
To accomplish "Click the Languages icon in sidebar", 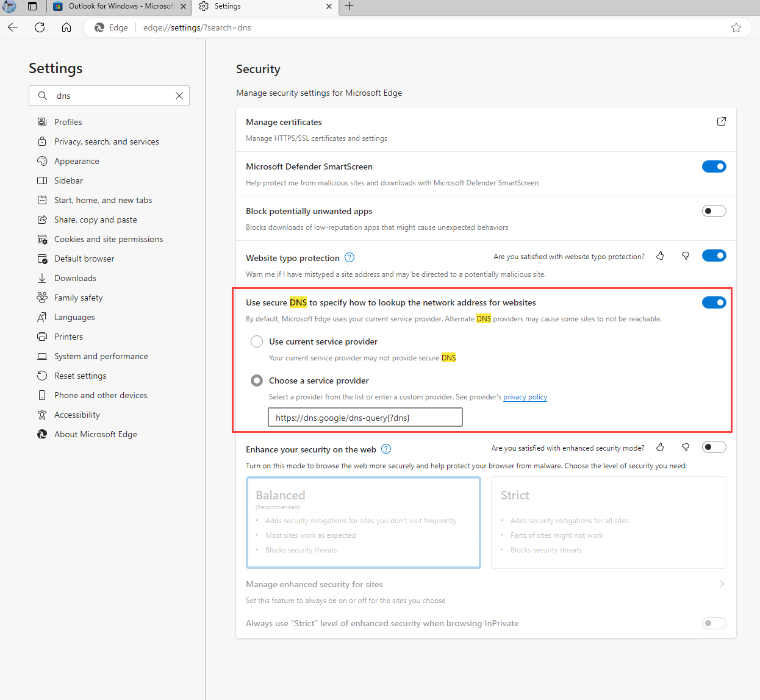I will pos(42,317).
